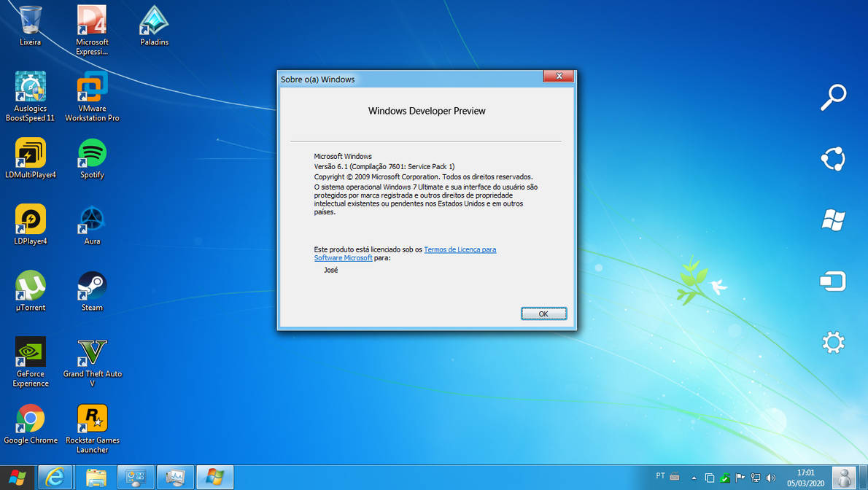Show hidden tray icons arrow
The height and width of the screenshot is (490, 868).
click(694, 478)
